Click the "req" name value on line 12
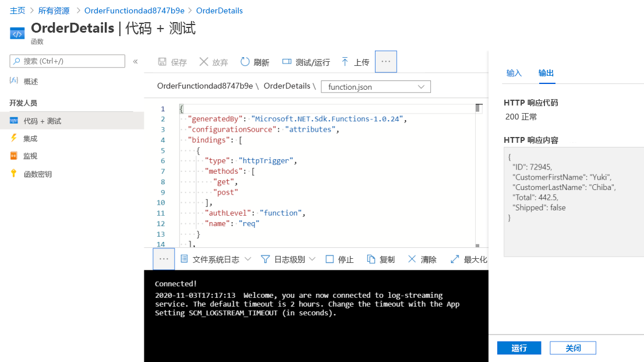Viewport: 644px width, 362px height. [x=249, y=224]
